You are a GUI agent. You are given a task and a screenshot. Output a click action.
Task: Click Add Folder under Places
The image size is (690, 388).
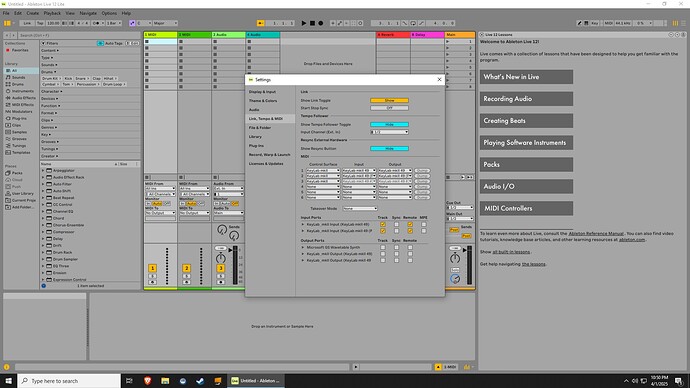(x=22, y=207)
